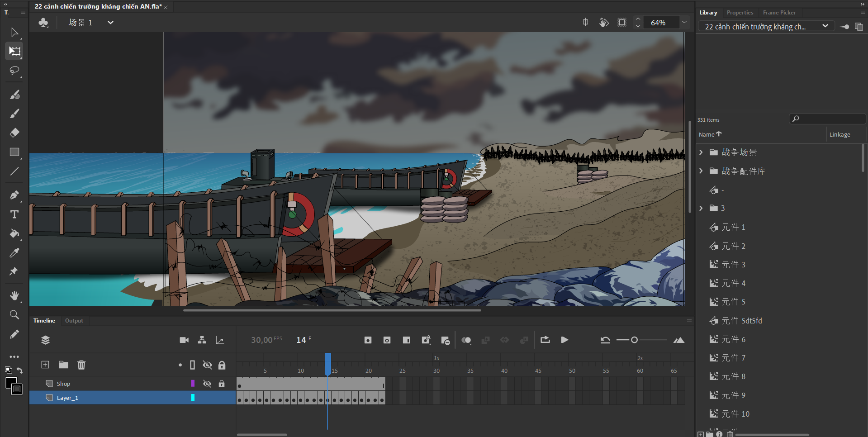Select the Paint Bucket tool
This screenshot has height=437, width=868.
point(14,233)
